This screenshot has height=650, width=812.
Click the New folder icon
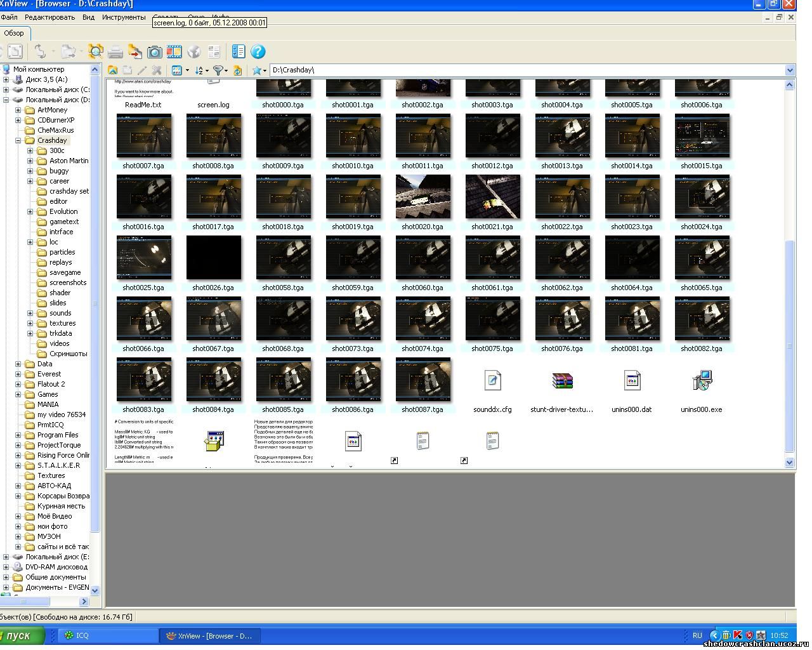coord(127,70)
